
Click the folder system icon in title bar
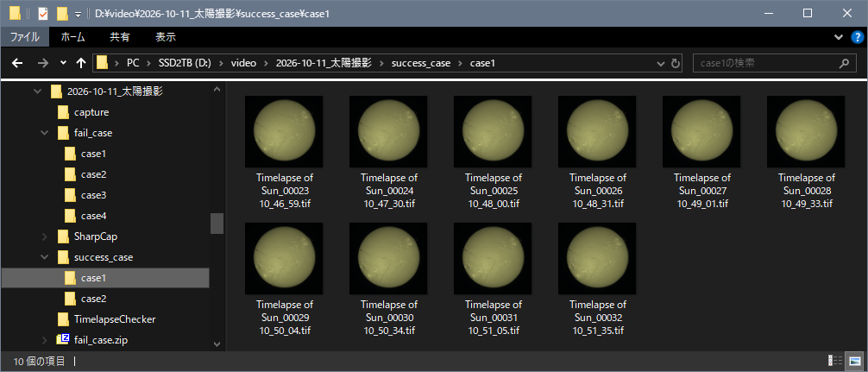15,13
